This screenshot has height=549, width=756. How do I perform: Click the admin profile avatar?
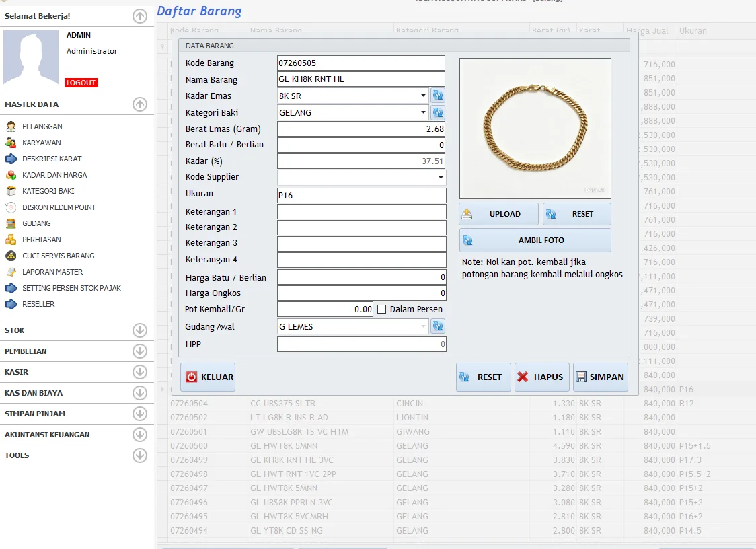[x=31, y=58]
